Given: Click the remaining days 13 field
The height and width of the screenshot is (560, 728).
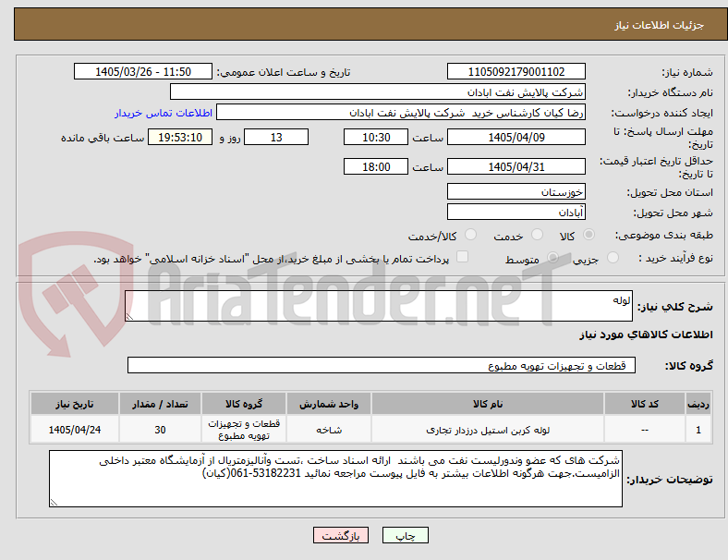Looking at the screenshot, I should tap(276, 137).
